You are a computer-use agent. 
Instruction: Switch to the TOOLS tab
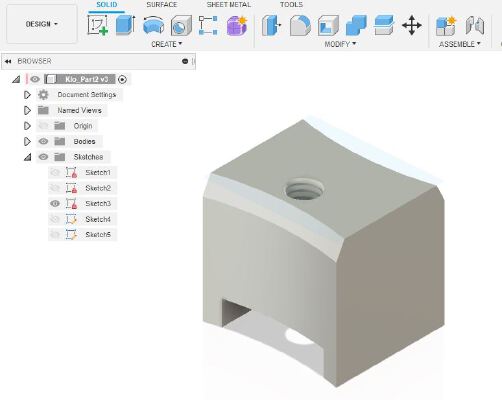pos(291,5)
